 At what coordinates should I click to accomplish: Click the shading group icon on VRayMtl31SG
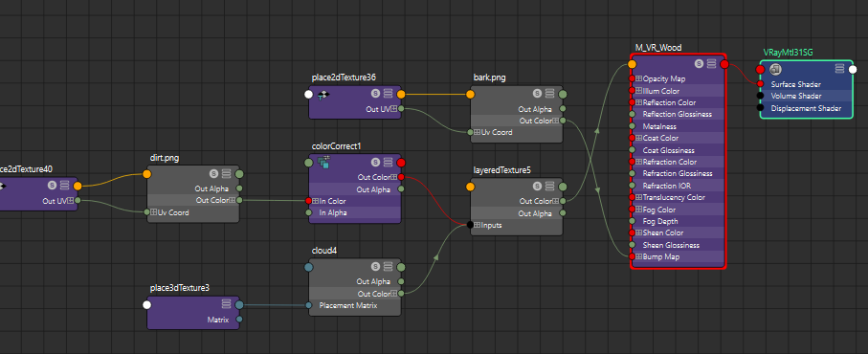tap(775, 69)
